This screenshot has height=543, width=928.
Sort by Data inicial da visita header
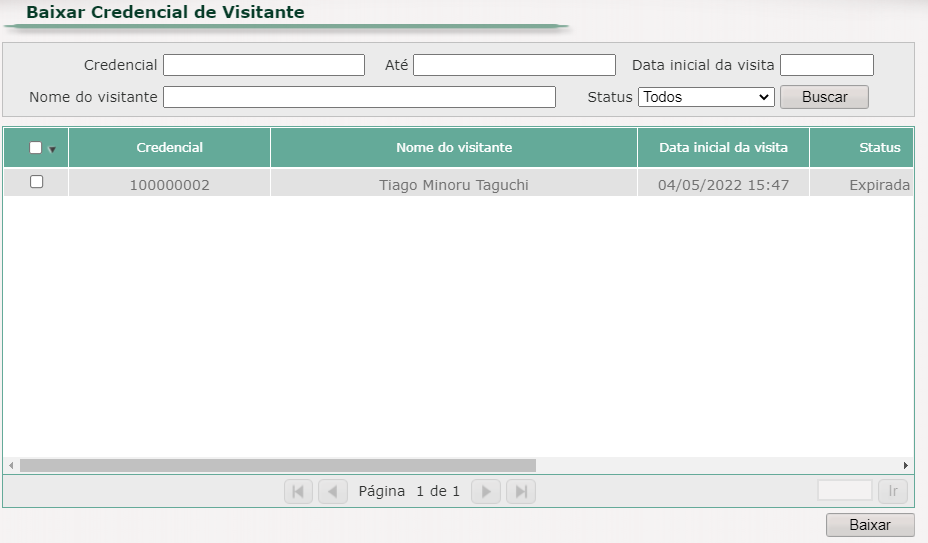(x=723, y=147)
